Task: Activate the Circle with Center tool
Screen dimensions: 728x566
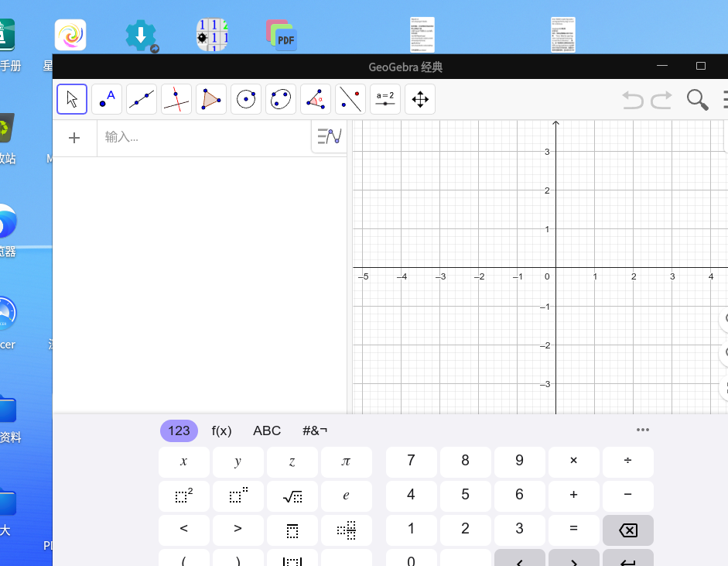Action: coord(246,99)
